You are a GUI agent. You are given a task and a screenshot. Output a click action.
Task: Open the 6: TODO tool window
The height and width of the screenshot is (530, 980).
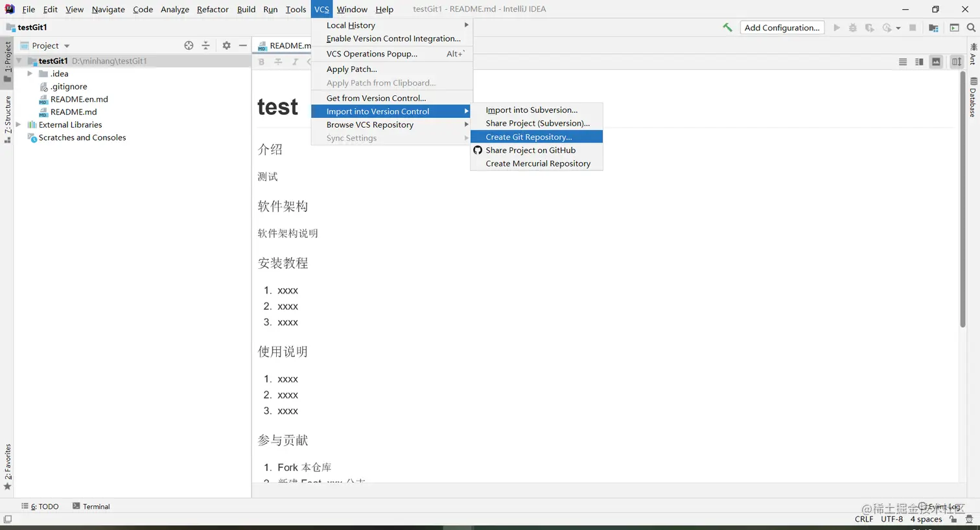pyautogui.click(x=40, y=507)
